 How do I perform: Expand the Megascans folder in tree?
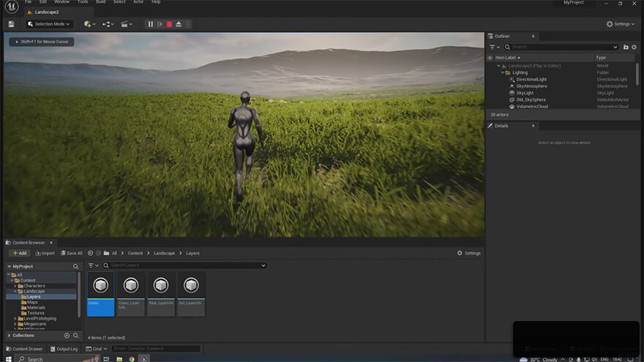pyautogui.click(x=16, y=324)
